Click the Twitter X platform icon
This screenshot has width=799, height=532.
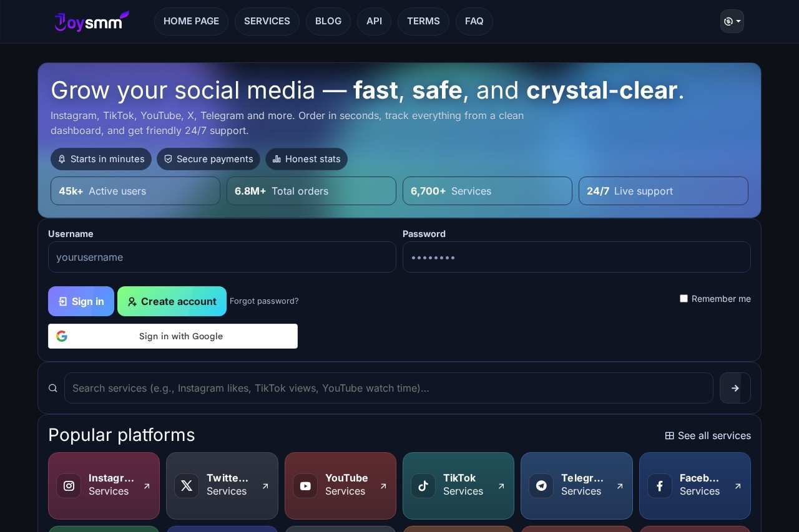[187, 486]
